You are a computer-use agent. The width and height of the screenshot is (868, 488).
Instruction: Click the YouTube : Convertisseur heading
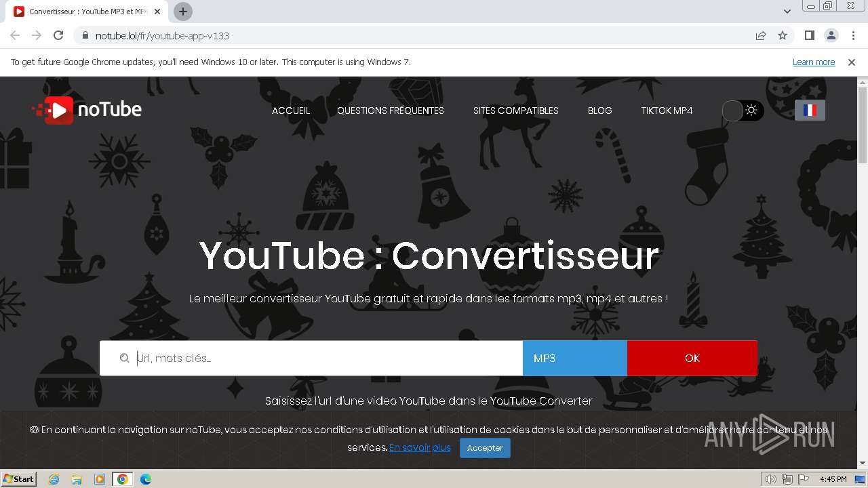[x=429, y=256]
